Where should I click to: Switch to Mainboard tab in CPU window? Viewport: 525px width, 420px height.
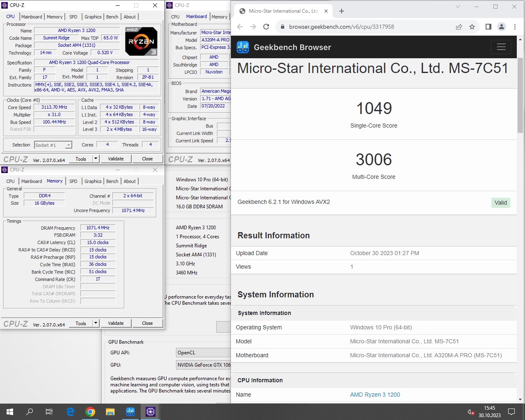pos(32,17)
